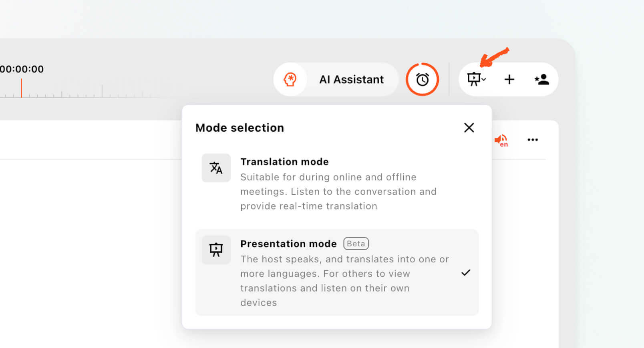The image size is (644, 348).
Task: Open presentation mode selector icon
Action: pos(474,79)
